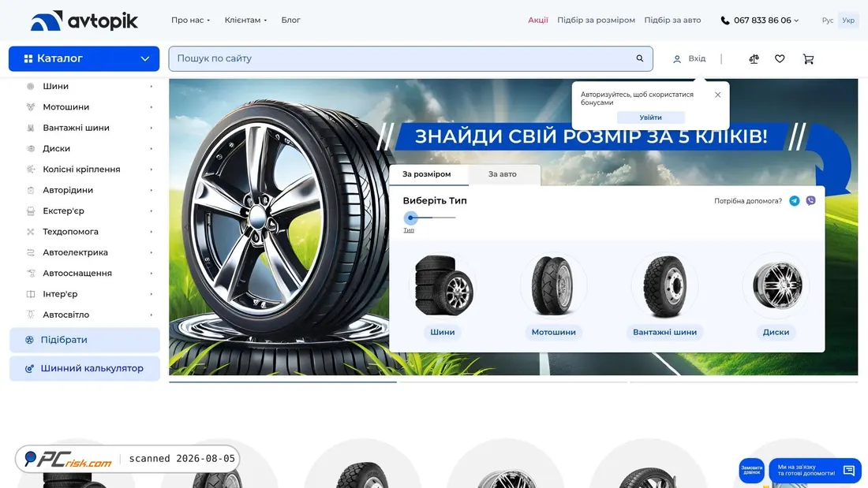Choose the Диски type label
Screen dimensions: 868x488
click(776, 333)
